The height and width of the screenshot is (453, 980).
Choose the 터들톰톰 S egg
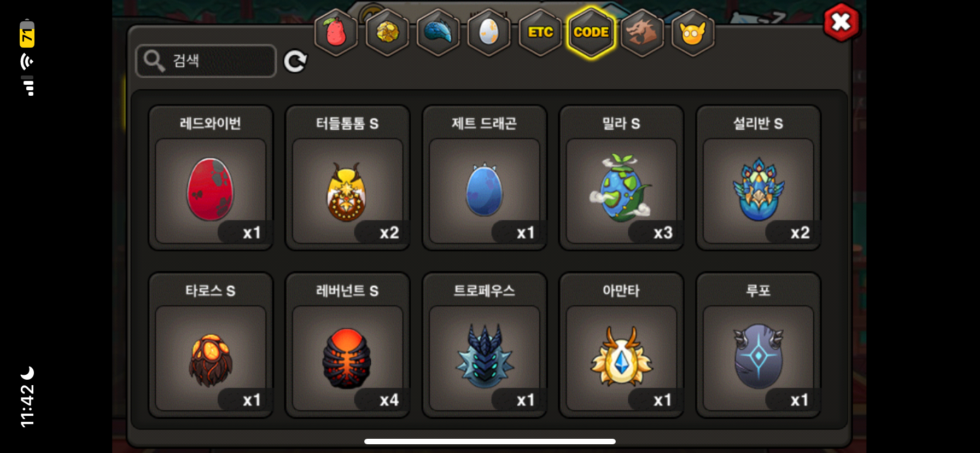pyautogui.click(x=347, y=178)
